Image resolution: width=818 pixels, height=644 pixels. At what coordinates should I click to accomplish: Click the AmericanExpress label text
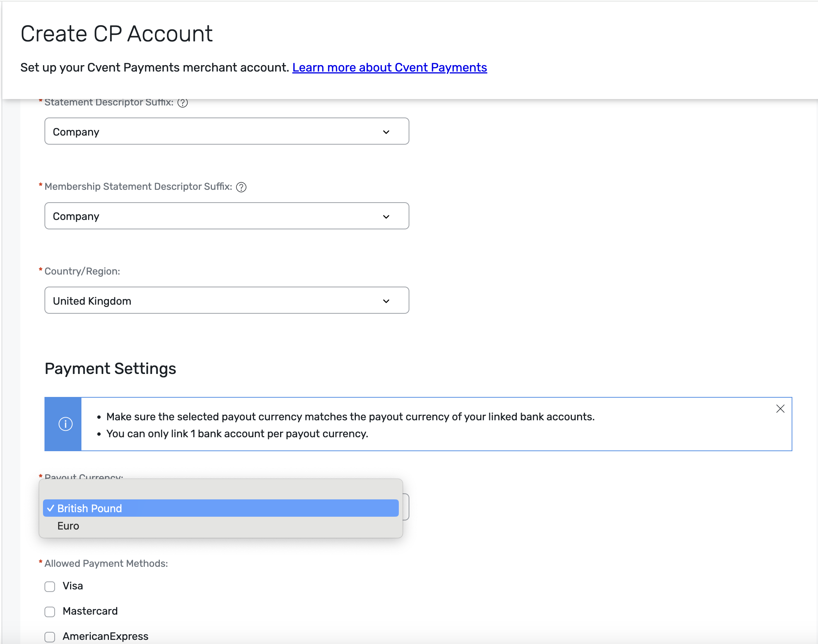click(x=105, y=636)
